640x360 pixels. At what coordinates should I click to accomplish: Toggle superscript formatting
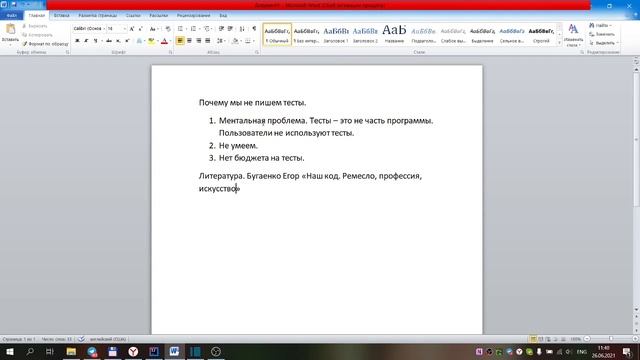[x=127, y=41]
